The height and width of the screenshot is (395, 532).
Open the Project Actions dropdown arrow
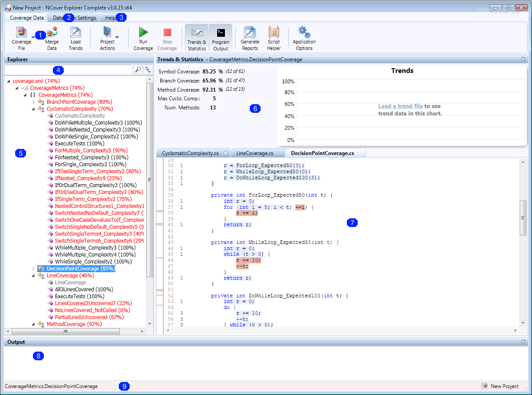click(117, 37)
